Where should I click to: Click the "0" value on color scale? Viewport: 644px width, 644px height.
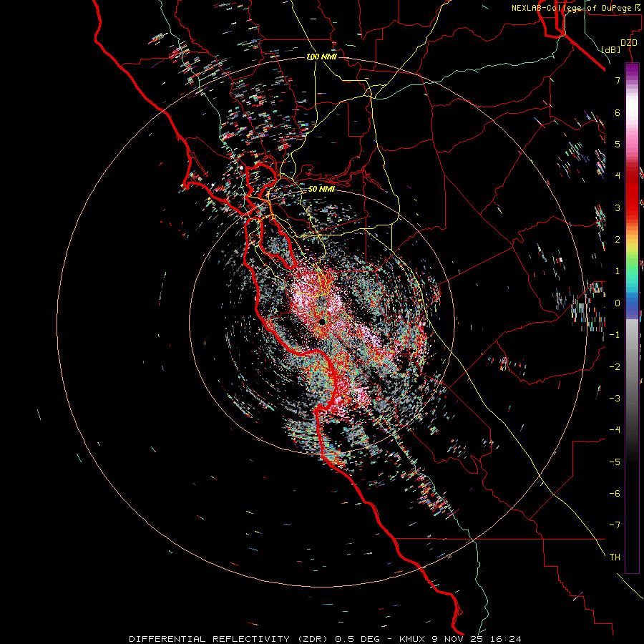click(x=618, y=303)
